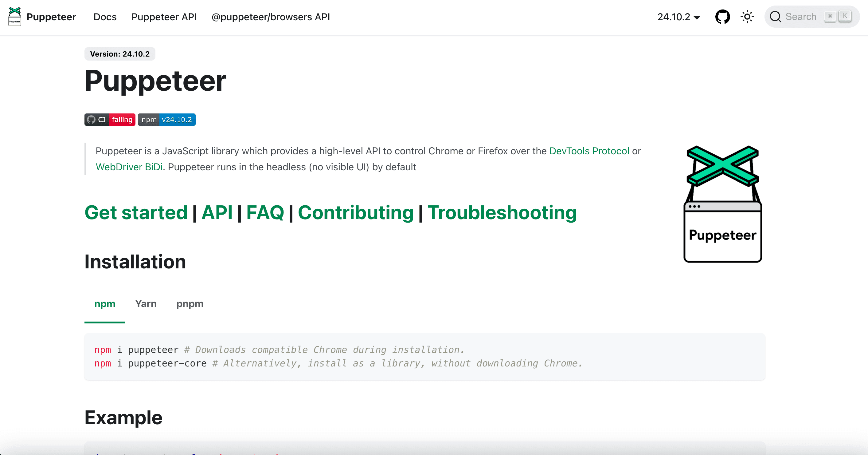The width and height of the screenshot is (868, 455).
Task: Click the Puppeteer logo icon in navbar
Action: click(14, 17)
